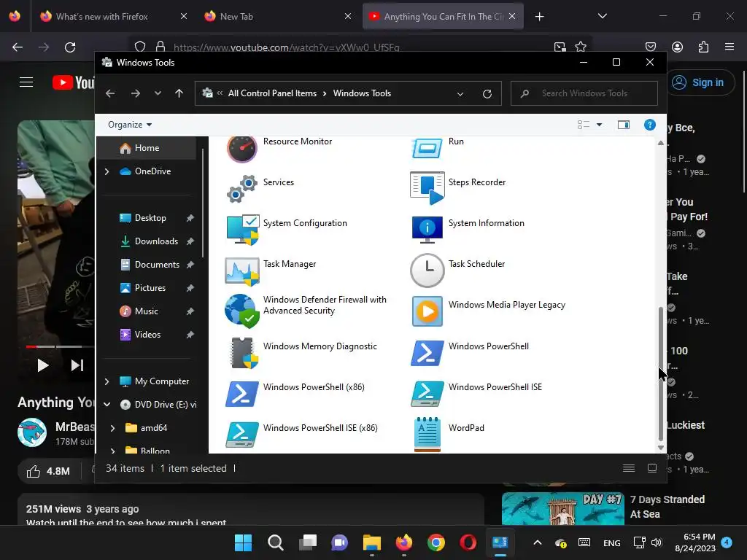Open Windows Start menu
This screenshot has height=560, width=747.
243,542
